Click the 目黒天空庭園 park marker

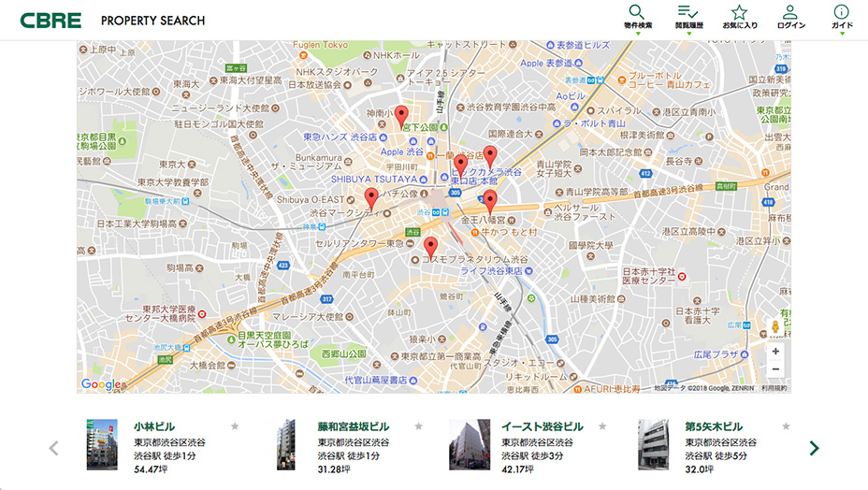[x=231, y=339]
